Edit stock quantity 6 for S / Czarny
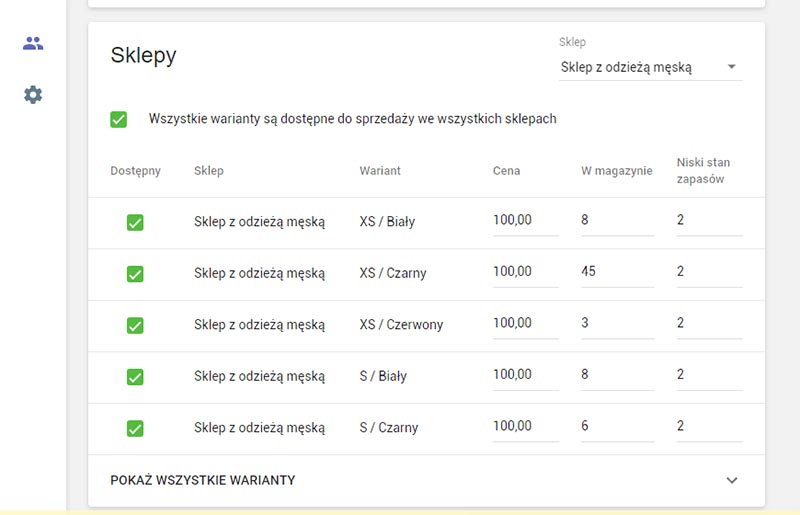The width and height of the screenshot is (800, 515). point(617,427)
